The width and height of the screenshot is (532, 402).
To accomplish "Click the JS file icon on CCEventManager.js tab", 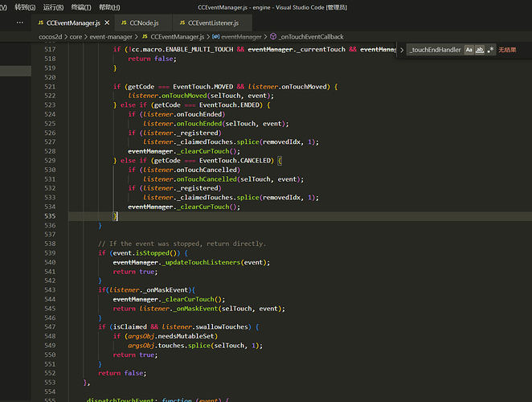I will [41, 23].
